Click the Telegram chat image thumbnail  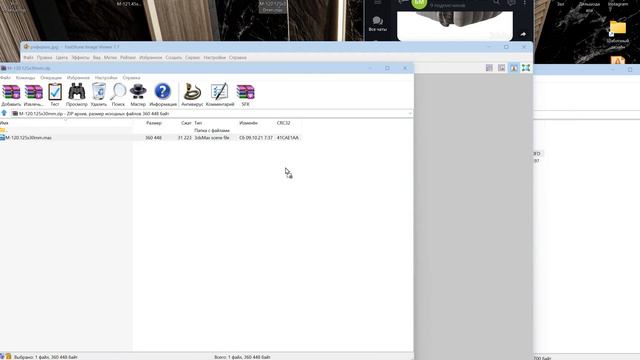[x=455, y=25]
